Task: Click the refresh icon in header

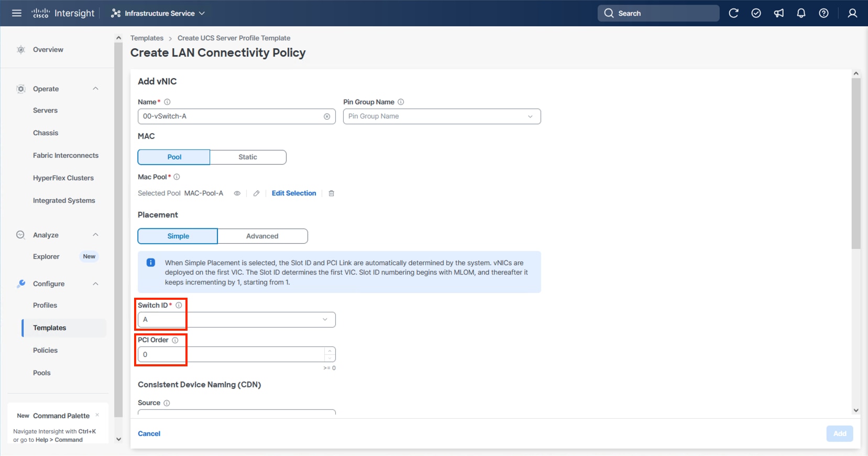Action: point(733,13)
